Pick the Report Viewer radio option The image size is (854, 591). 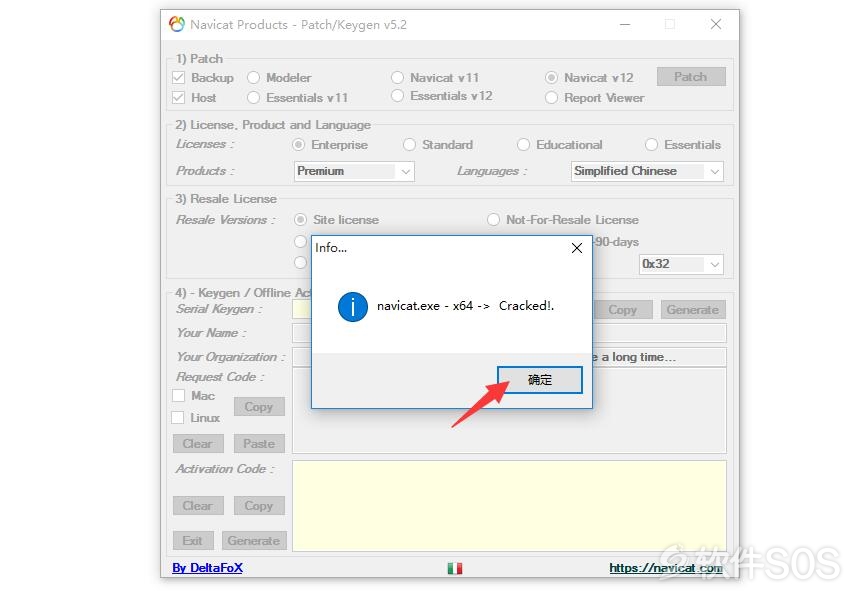point(551,98)
